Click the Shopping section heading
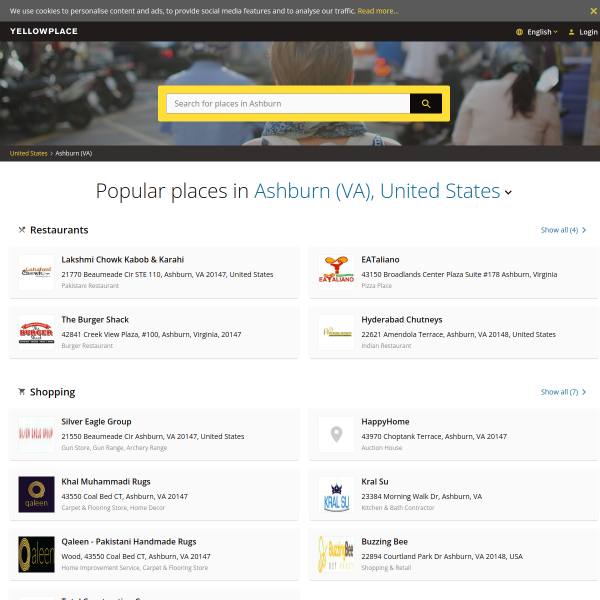Screen dimensions: 600x600 53,392
